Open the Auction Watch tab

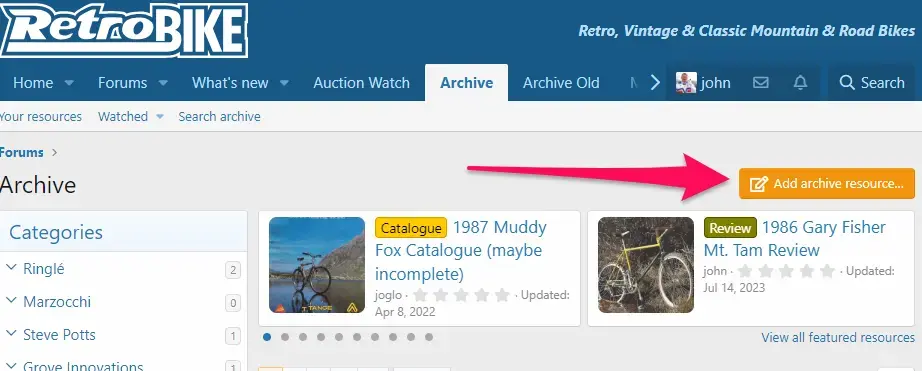pos(361,83)
